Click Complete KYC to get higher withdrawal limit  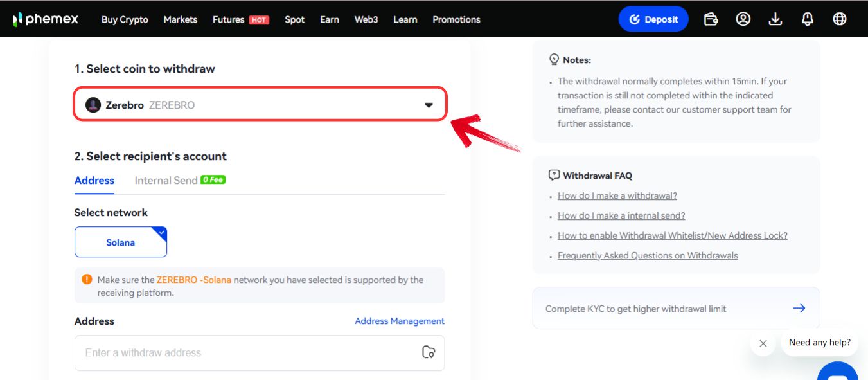point(677,308)
